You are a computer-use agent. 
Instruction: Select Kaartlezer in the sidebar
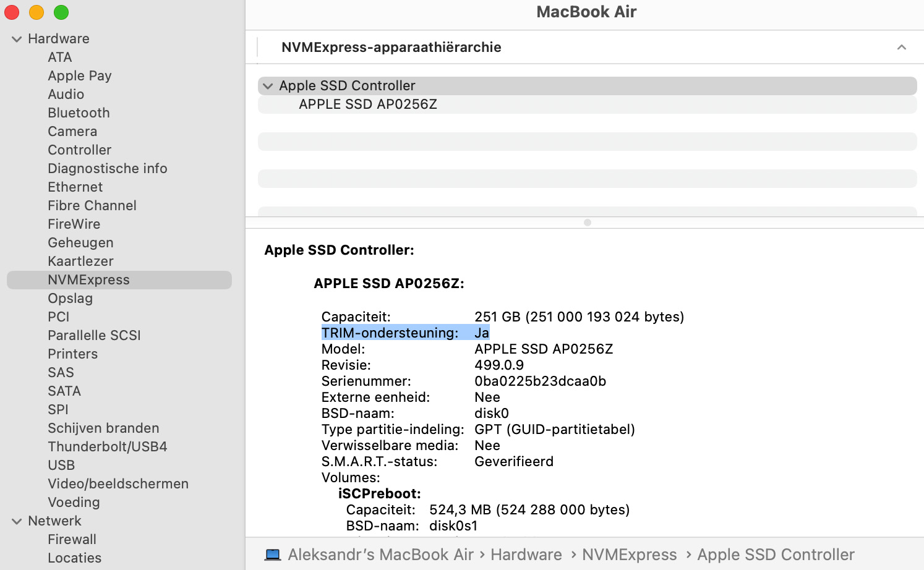80,261
